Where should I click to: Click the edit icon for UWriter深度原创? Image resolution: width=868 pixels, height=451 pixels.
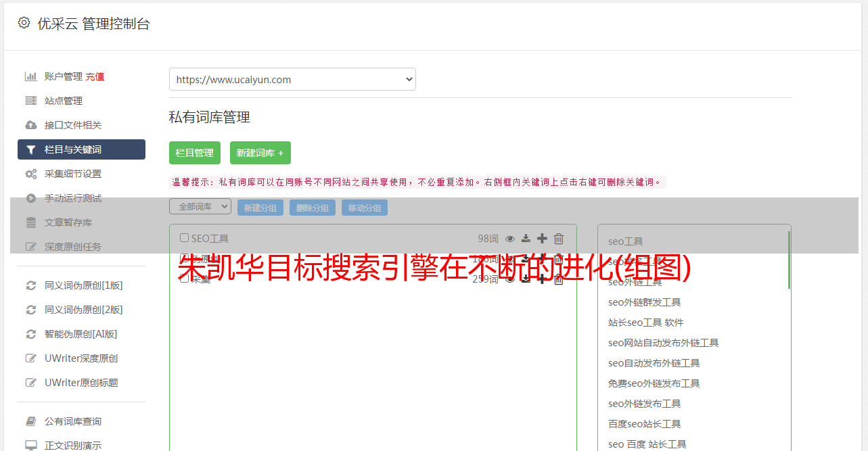point(31,358)
